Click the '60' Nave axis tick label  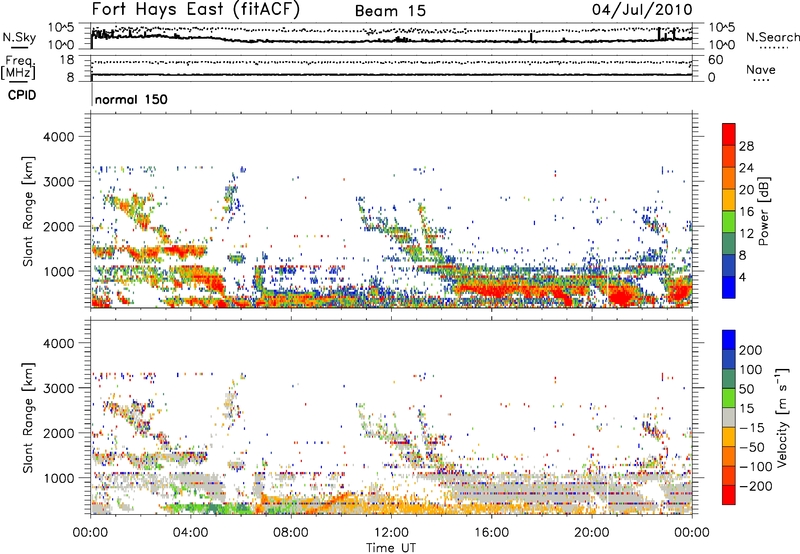716,60
